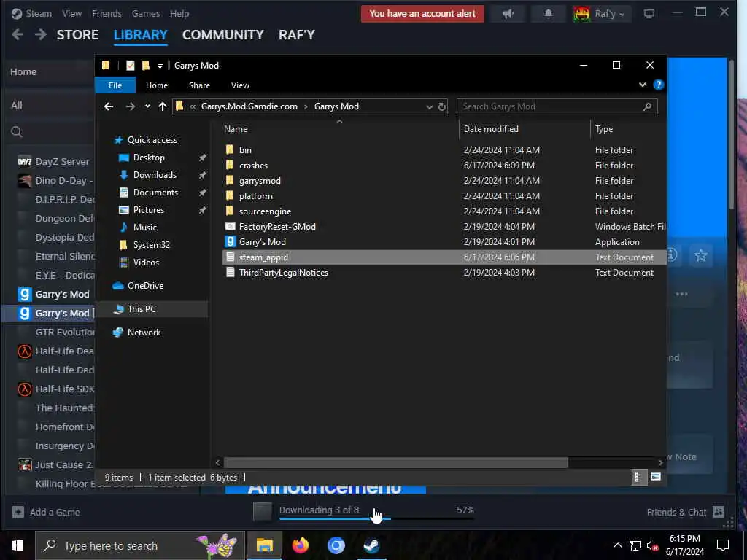Open Steam announcements megaphone icon
The height and width of the screenshot is (560, 747).
508,14
